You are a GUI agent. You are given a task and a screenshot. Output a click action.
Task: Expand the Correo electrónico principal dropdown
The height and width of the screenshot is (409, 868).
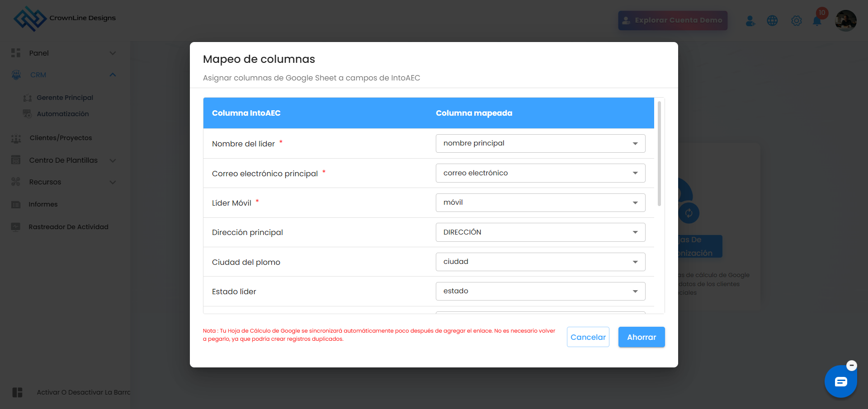(x=540, y=173)
